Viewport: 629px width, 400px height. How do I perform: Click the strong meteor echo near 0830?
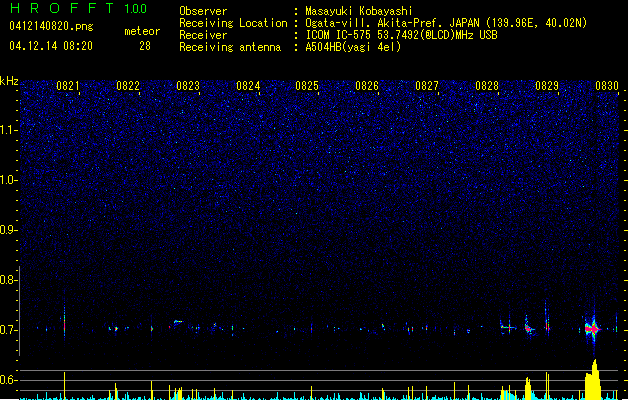592,329
